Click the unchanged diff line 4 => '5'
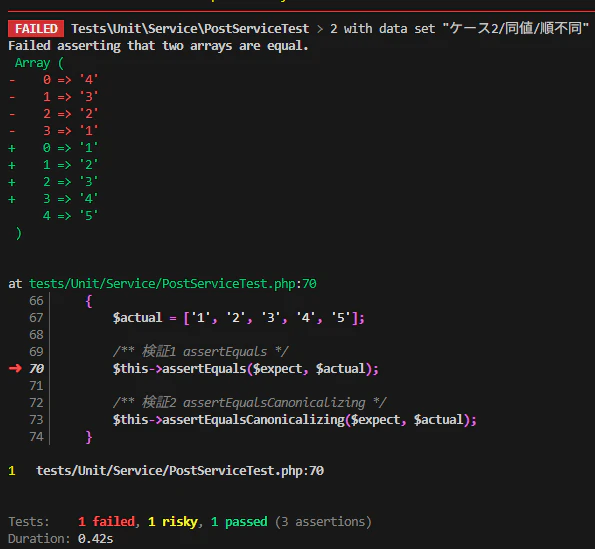The width and height of the screenshot is (595, 549). pos(71,216)
